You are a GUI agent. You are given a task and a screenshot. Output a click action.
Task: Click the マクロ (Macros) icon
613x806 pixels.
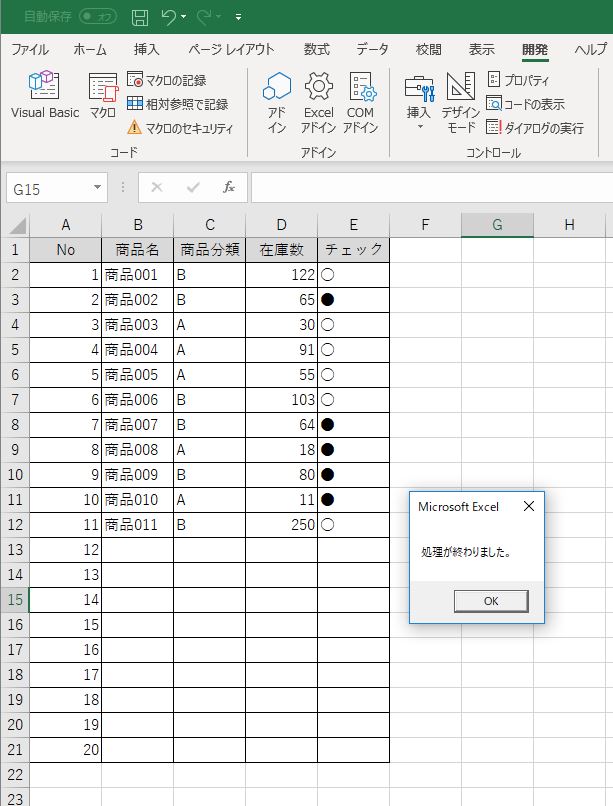[x=102, y=97]
